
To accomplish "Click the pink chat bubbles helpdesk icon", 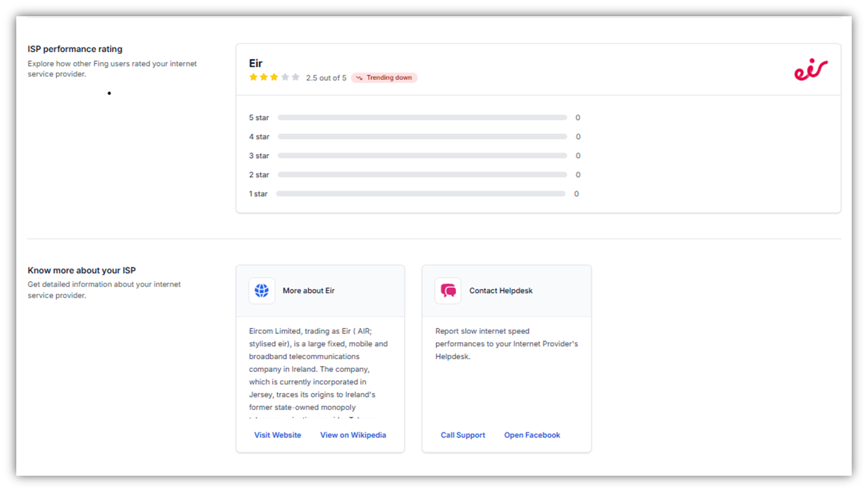I will click(x=448, y=291).
